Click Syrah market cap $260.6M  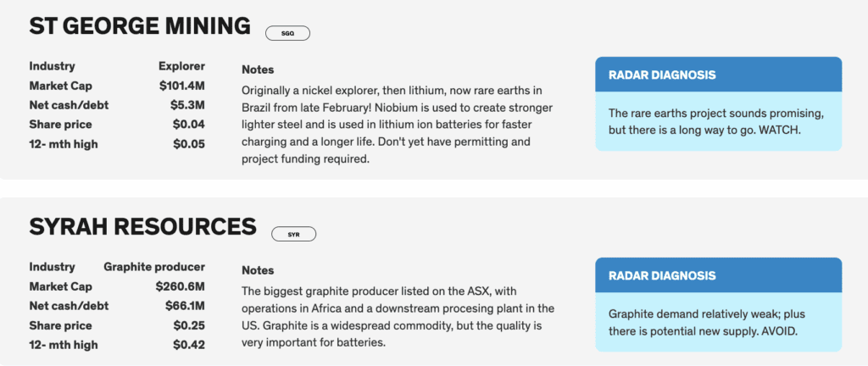pos(181,286)
